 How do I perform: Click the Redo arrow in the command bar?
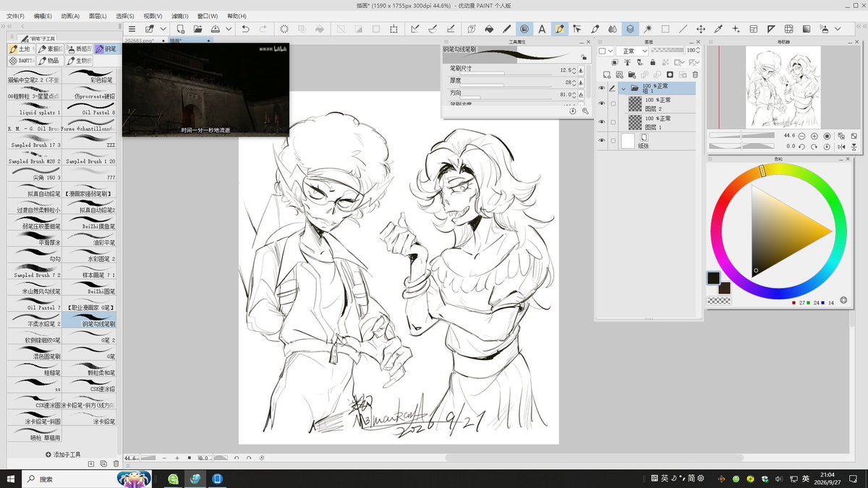263,29
